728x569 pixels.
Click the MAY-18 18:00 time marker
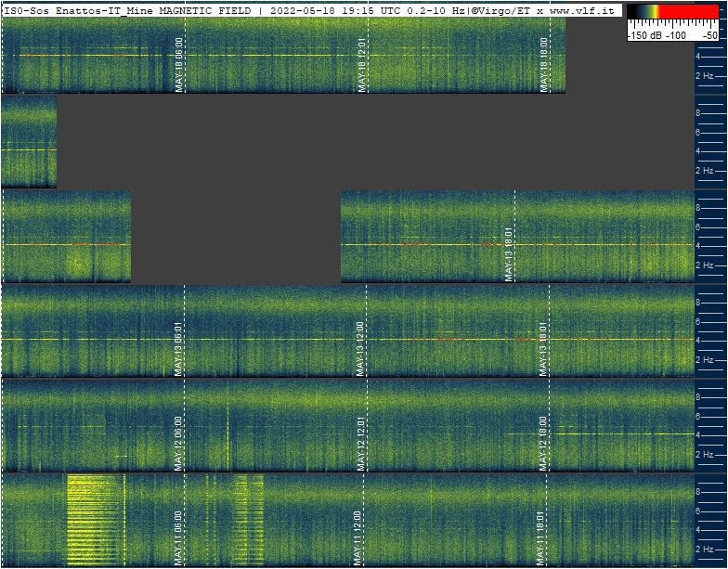(x=543, y=65)
